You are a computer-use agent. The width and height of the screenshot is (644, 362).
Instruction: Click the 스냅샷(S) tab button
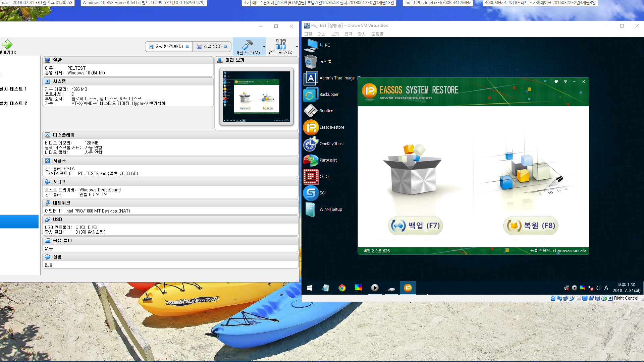click(212, 47)
